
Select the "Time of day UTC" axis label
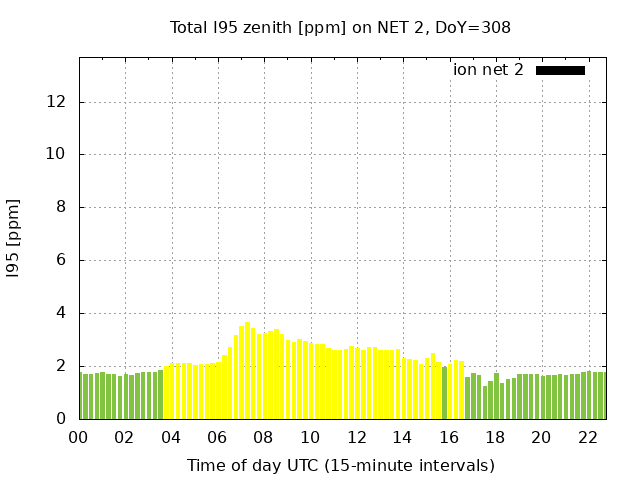pos(340,465)
